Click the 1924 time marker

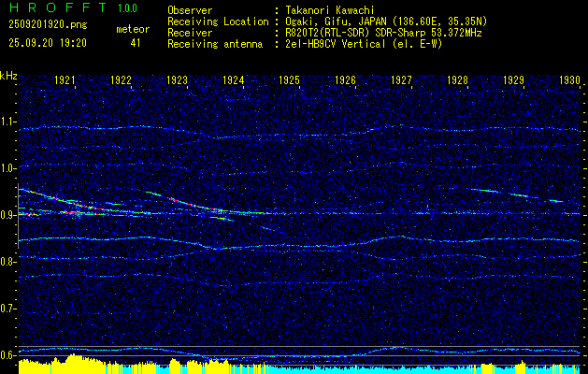[234, 81]
